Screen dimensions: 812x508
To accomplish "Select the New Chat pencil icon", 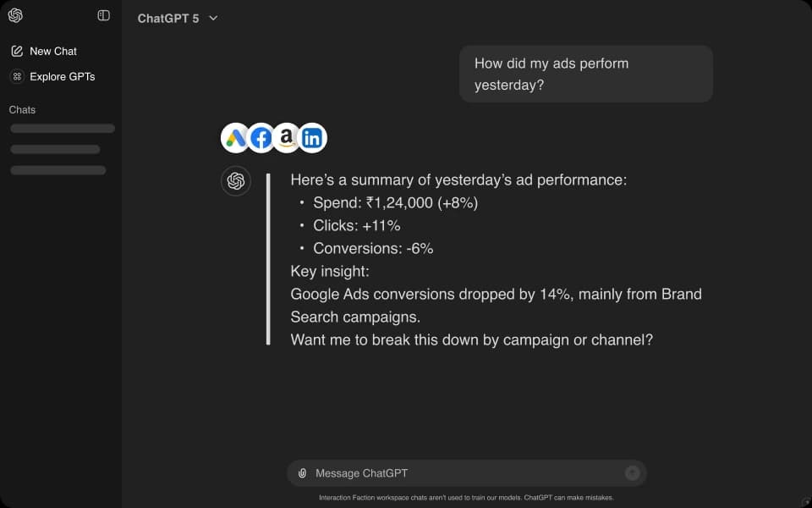I will [18, 51].
